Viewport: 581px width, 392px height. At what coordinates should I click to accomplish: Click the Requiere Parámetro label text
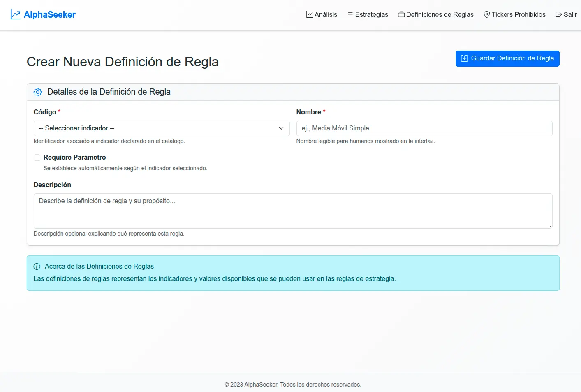pyautogui.click(x=75, y=157)
